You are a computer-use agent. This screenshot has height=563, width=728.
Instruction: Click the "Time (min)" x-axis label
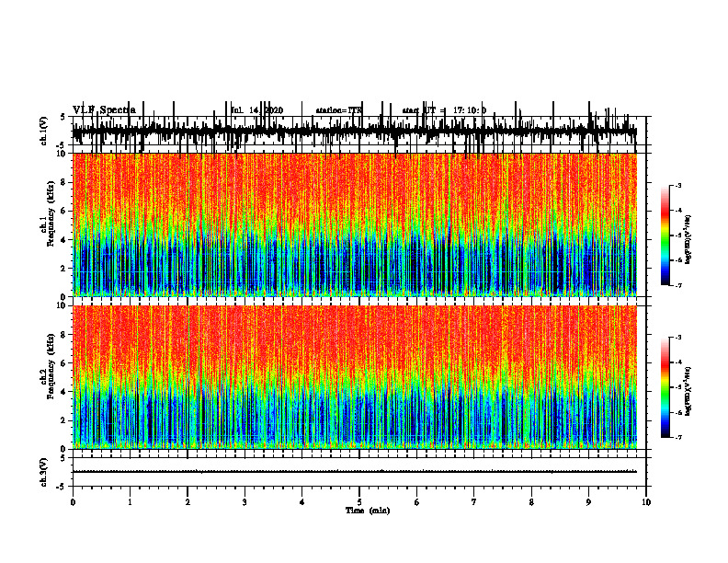tap(368, 511)
